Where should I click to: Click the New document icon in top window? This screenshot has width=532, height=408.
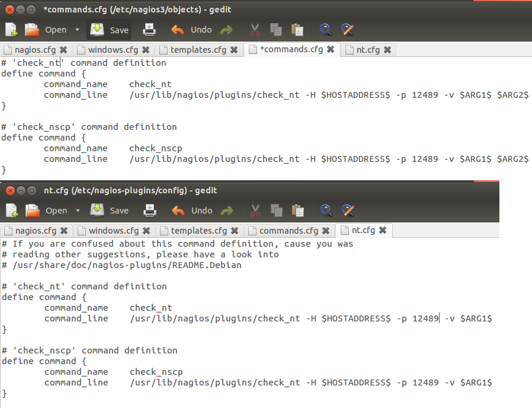coord(12,30)
